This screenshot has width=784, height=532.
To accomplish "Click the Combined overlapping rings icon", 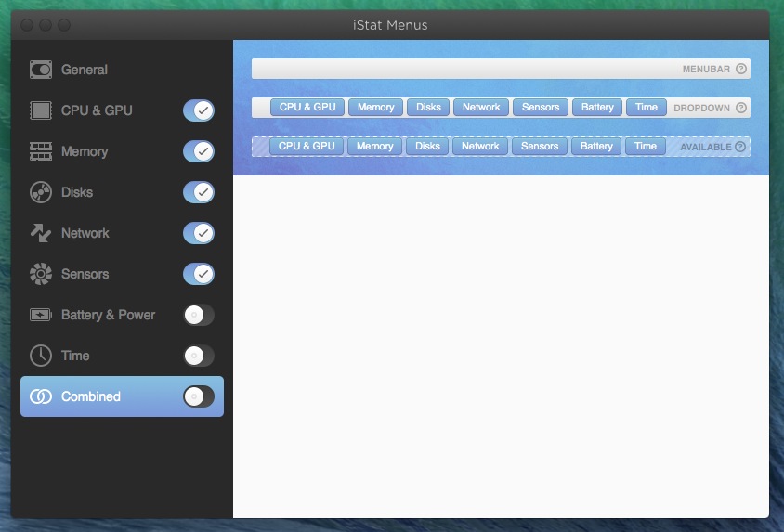I will (41, 396).
